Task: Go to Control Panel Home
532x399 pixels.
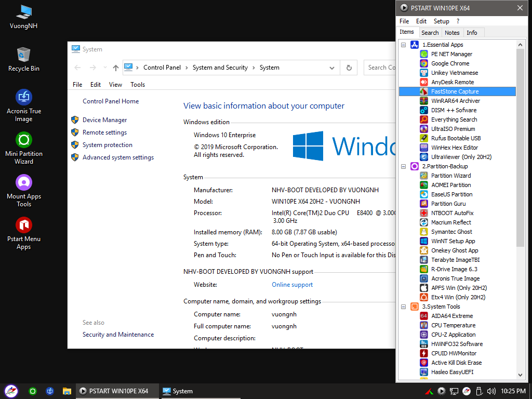Action: (x=111, y=101)
